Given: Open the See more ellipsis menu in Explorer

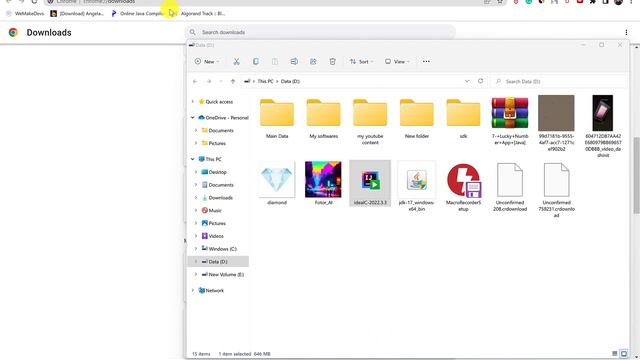Looking at the screenshot, I should click(426, 62).
